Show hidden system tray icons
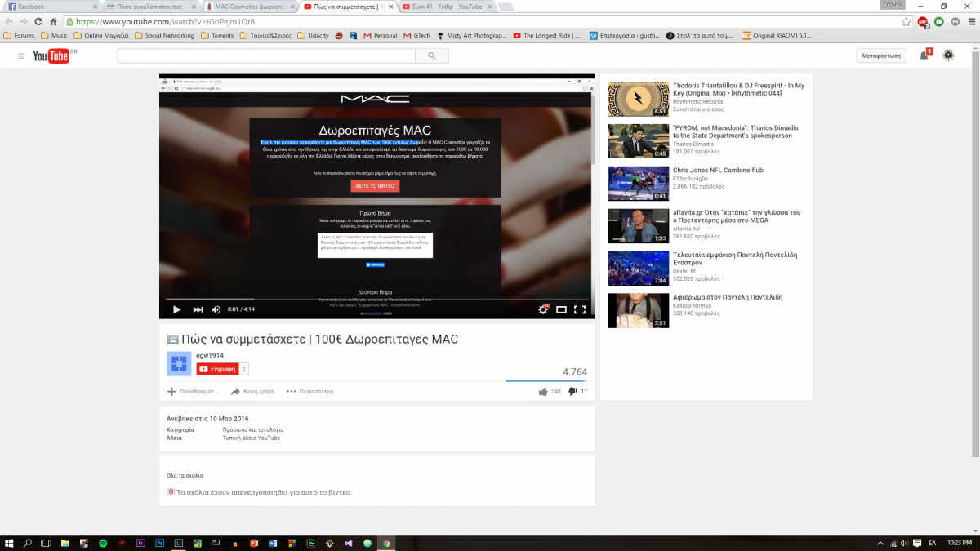Image resolution: width=980 pixels, height=551 pixels. pos(880,543)
